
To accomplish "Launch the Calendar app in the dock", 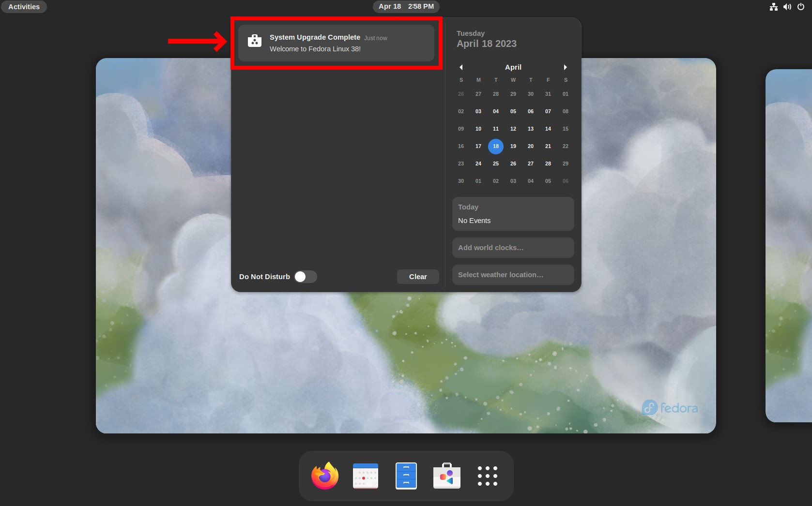I will pyautogui.click(x=366, y=476).
